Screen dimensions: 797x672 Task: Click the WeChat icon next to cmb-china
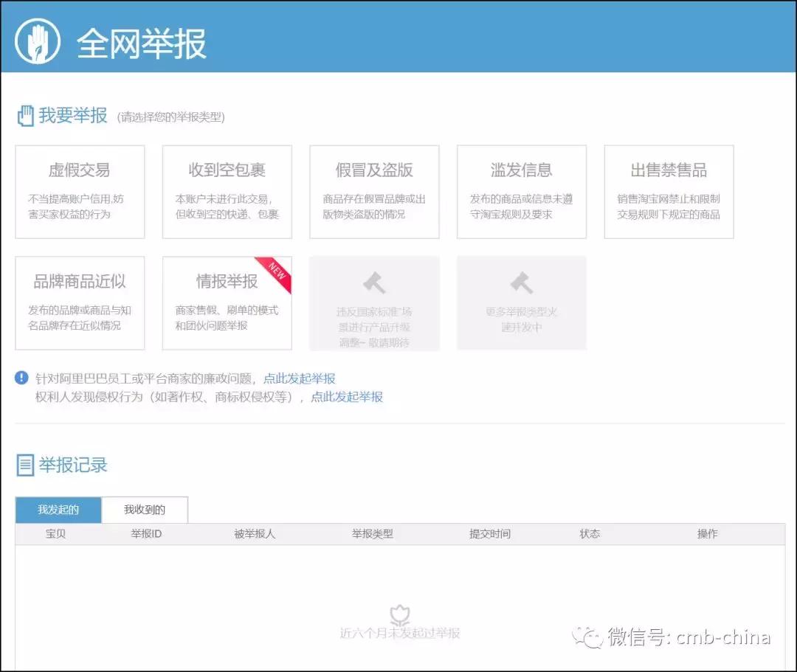pyautogui.click(x=590, y=637)
